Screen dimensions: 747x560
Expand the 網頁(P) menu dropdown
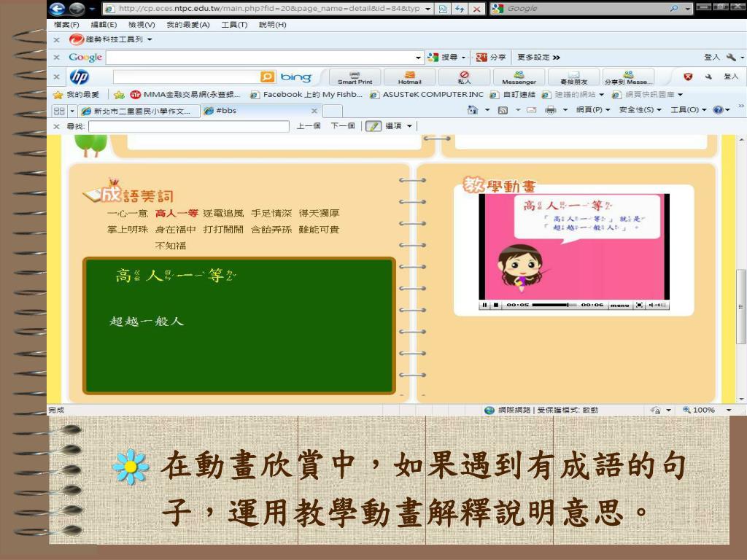pos(608,110)
